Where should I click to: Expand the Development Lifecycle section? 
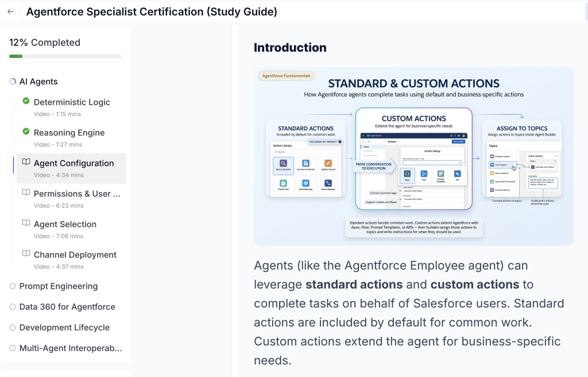click(64, 328)
